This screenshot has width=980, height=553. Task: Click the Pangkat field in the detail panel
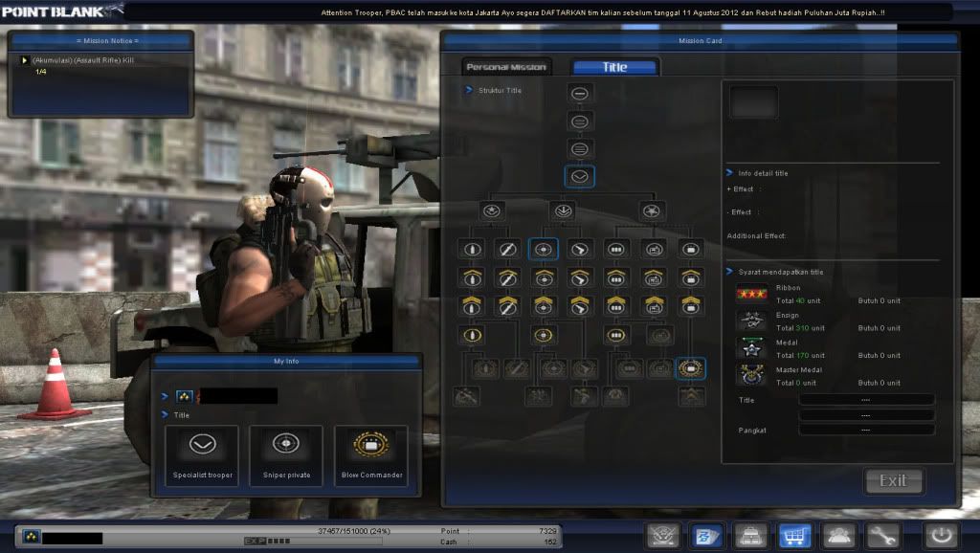[866, 430]
